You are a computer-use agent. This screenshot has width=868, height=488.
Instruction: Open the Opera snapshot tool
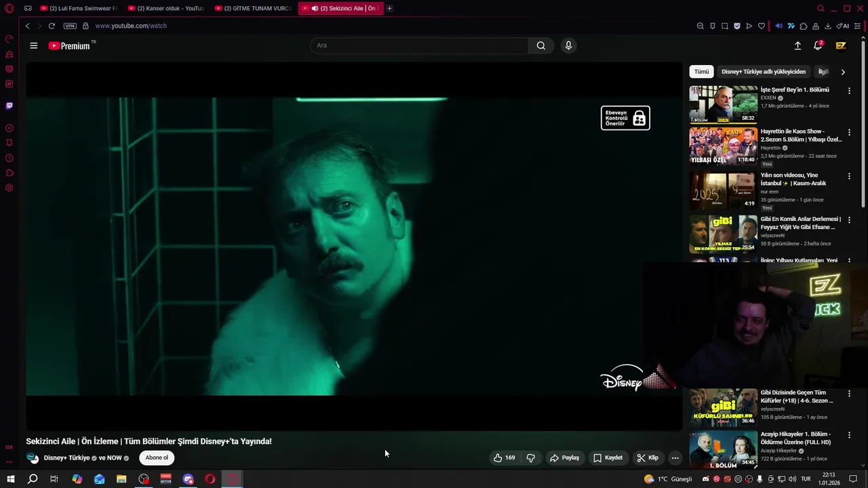click(724, 26)
